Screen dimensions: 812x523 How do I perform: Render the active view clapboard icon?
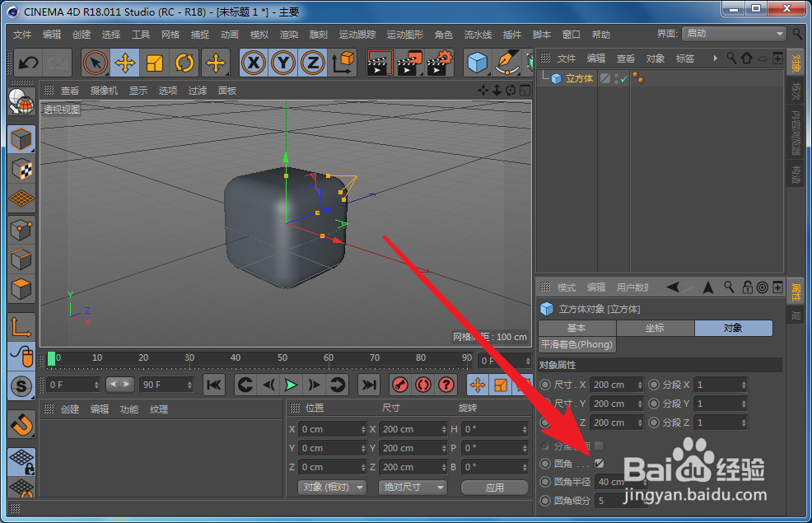click(380, 63)
